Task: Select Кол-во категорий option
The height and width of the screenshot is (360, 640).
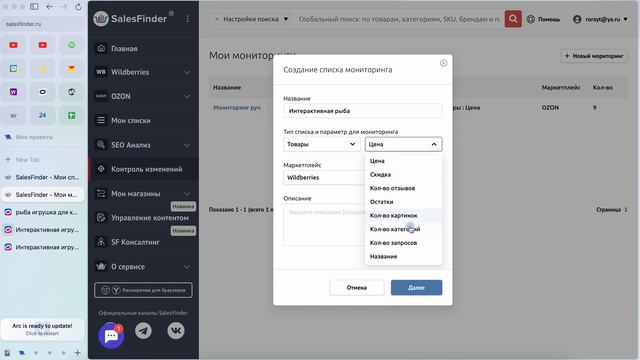Action: point(403,229)
